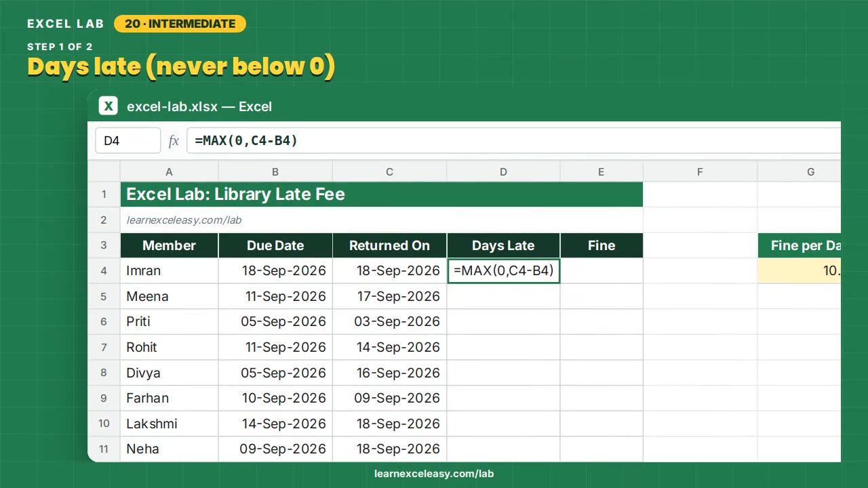Select row 11 header
Viewport: 868px width, 488px height.
point(104,449)
